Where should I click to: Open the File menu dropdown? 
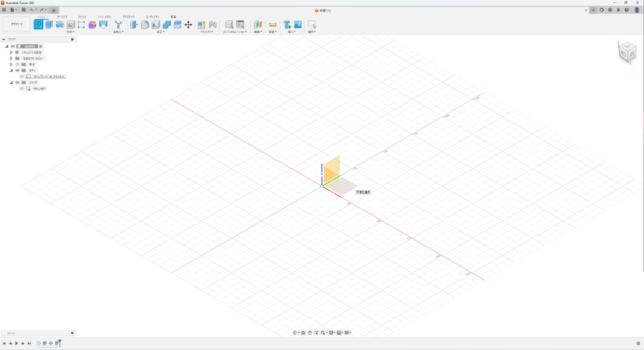click(13, 10)
